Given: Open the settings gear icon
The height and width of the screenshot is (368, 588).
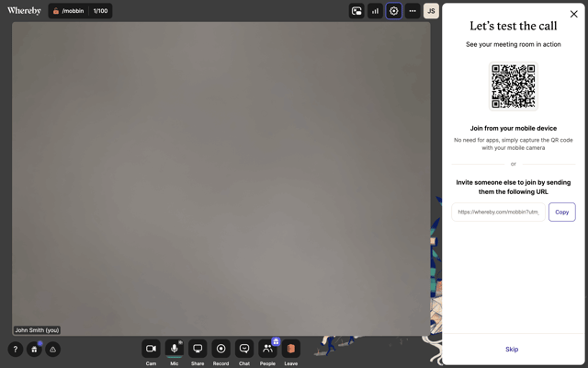Looking at the screenshot, I should pos(394,11).
